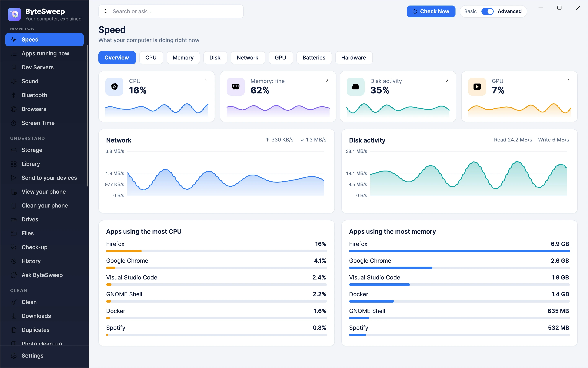This screenshot has height=368, width=588.
Task: Click the Library grid icon
Action: coord(14,164)
